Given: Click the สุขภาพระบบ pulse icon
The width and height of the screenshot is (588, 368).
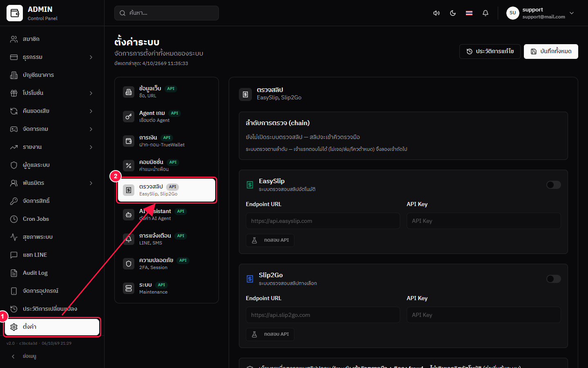Looking at the screenshot, I should point(14,237).
